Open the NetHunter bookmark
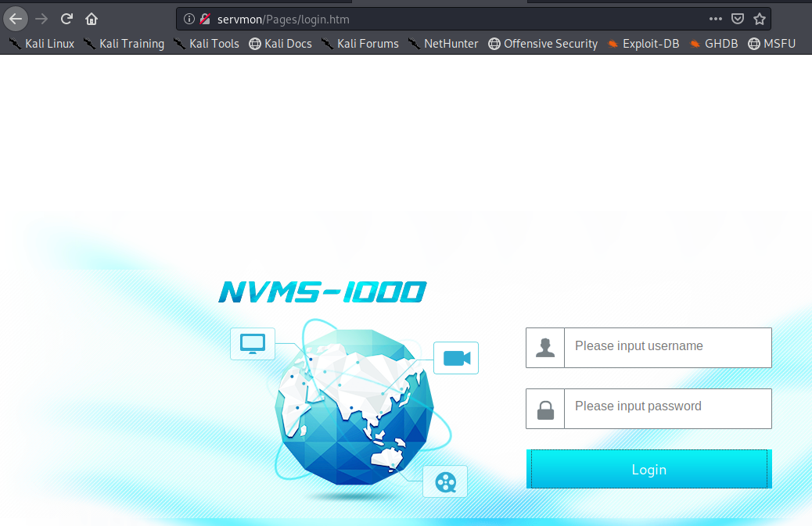Viewport: 812px width, 526px height. pos(443,44)
